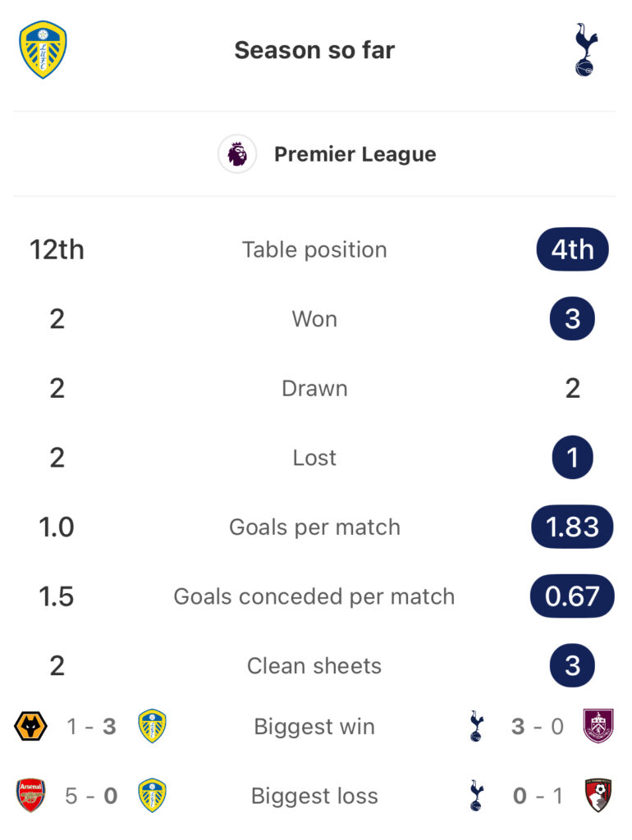
Task: Select the Burnley crest in Biggest win
Action: (598, 727)
